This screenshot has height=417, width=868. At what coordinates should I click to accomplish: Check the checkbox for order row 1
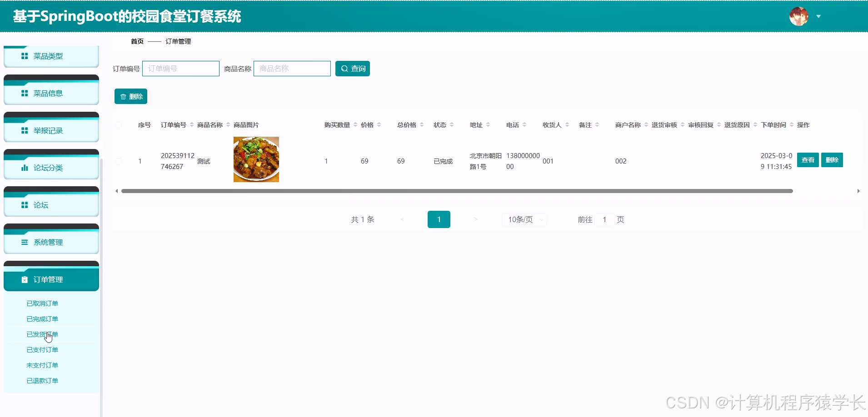point(119,161)
